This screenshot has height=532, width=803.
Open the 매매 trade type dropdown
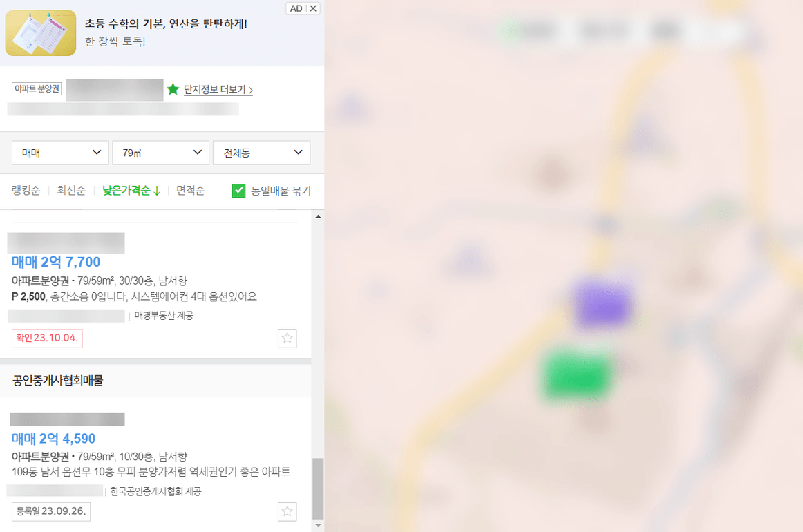[60, 153]
